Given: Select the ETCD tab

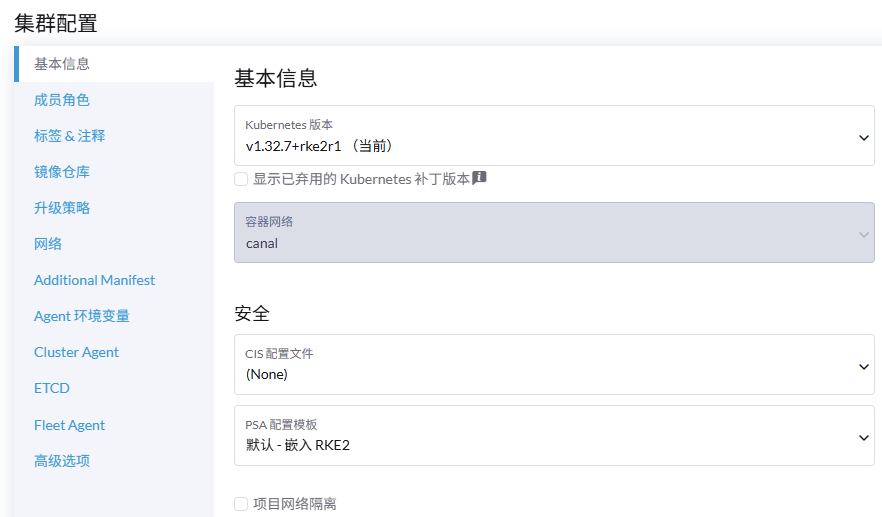Looking at the screenshot, I should (52, 388).
